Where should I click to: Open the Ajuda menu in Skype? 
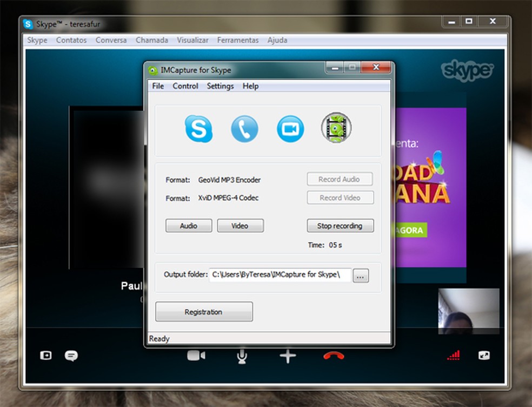coord(277,40)
